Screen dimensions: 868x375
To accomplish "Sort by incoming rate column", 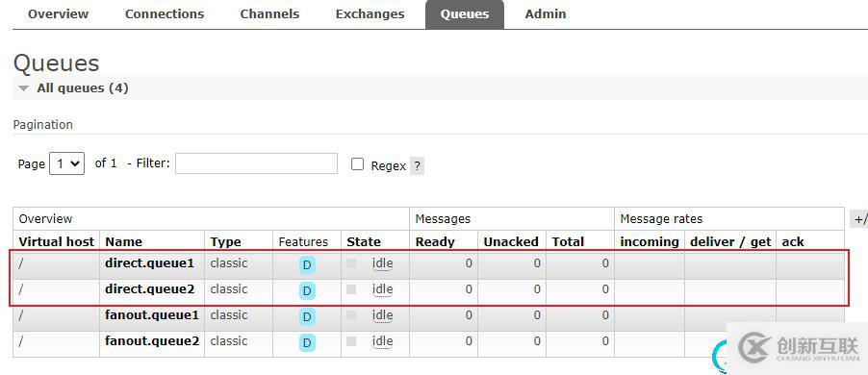I will coord(650,241).
